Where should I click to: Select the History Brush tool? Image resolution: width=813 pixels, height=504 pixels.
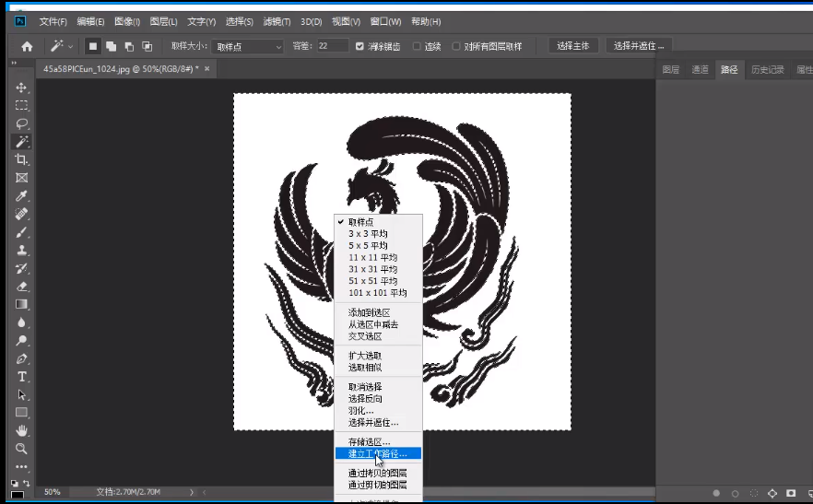coord(21,268)
